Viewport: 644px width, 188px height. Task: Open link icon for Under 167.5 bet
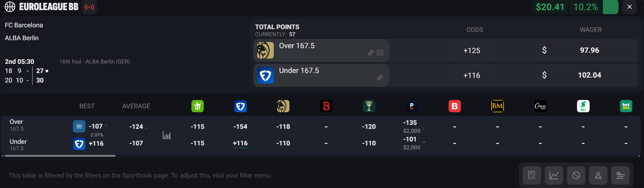click(380, 78)
